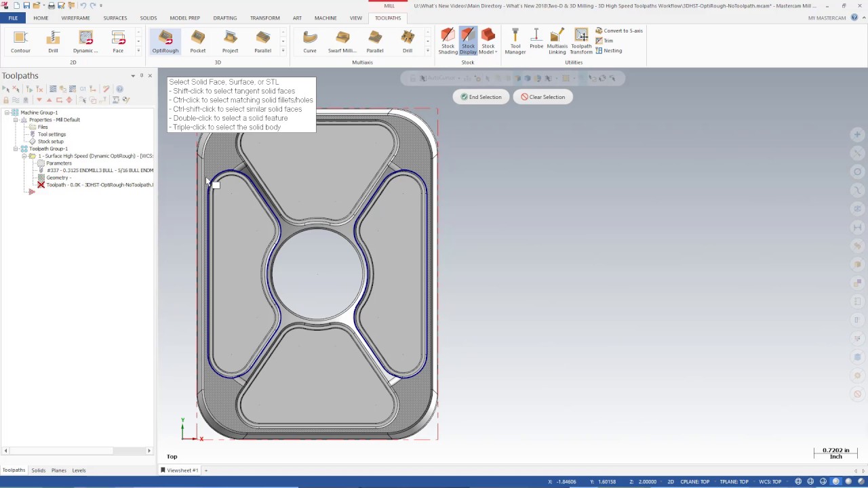Viewport: 868px width, 488px height.
Task: Open the VIEW ribbon tab
Action: (355, 18)
